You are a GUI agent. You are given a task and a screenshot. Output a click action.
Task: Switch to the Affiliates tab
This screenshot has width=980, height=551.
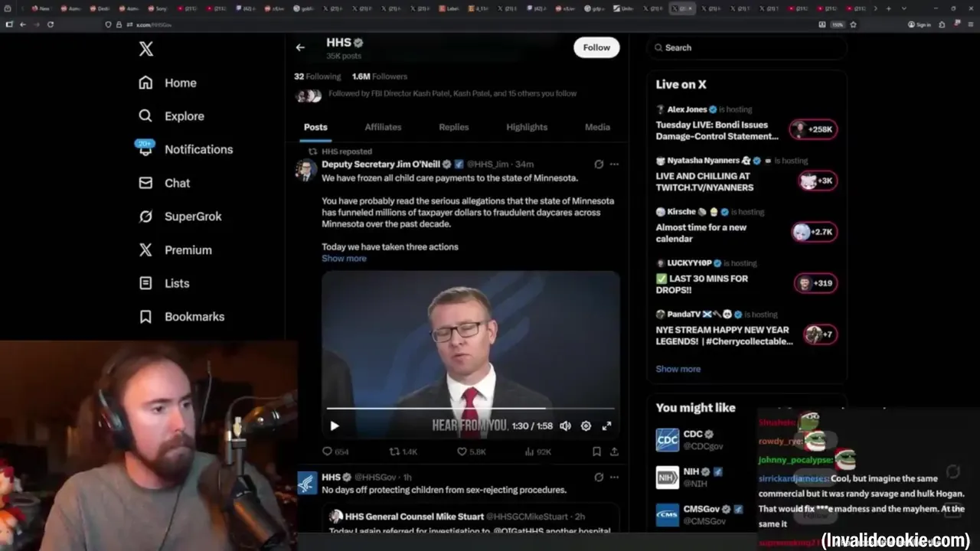tap(383, 127)
